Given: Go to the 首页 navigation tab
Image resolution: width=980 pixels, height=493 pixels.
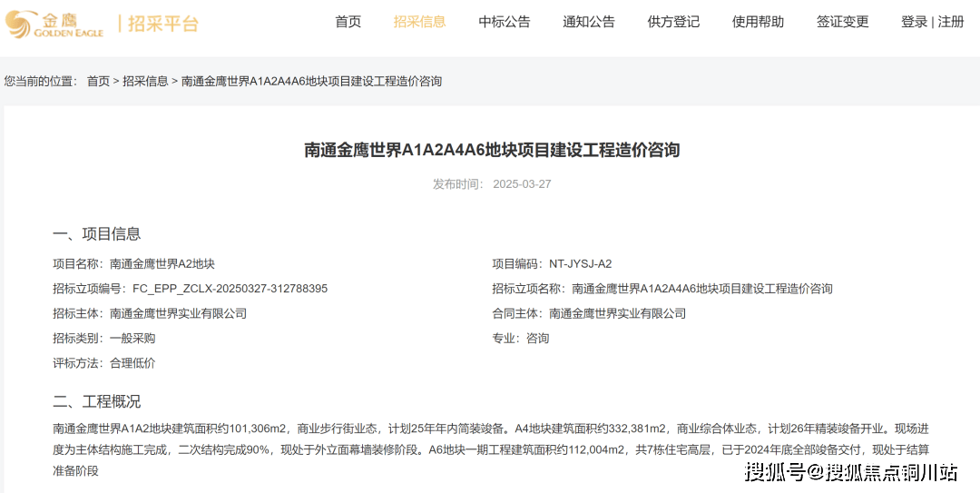Looking at the screenshot, I should pos(348,22).
